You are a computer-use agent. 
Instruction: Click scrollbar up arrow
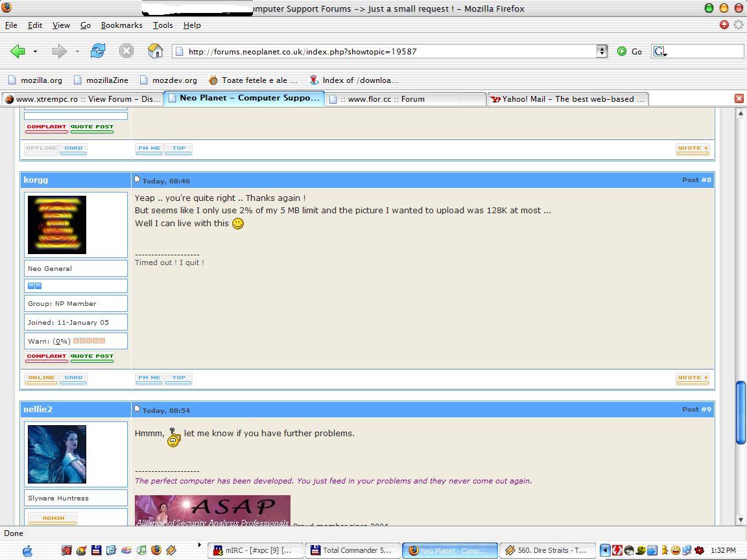pyautogui.click(x=741, y=113)
